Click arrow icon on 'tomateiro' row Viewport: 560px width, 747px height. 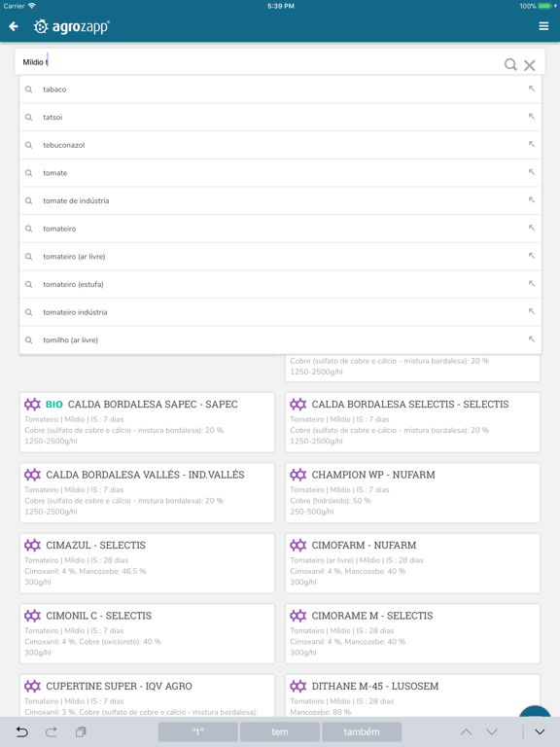[532, 228]
